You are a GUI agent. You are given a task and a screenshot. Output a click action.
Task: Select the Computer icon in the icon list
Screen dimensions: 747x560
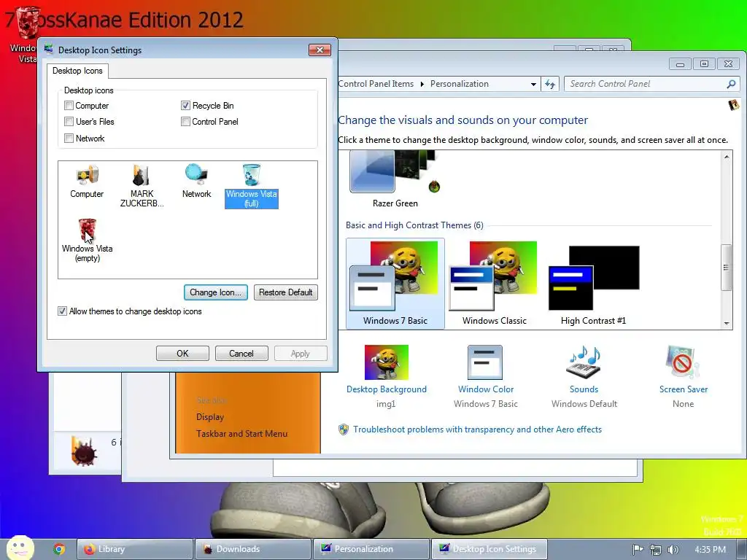[x=87, y=181]
